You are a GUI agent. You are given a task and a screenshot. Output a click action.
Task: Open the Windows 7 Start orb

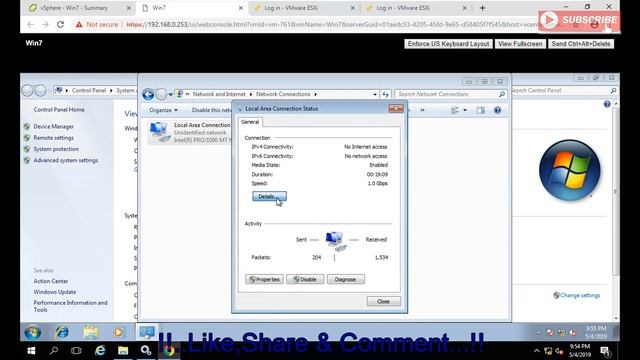pos(32,332)
